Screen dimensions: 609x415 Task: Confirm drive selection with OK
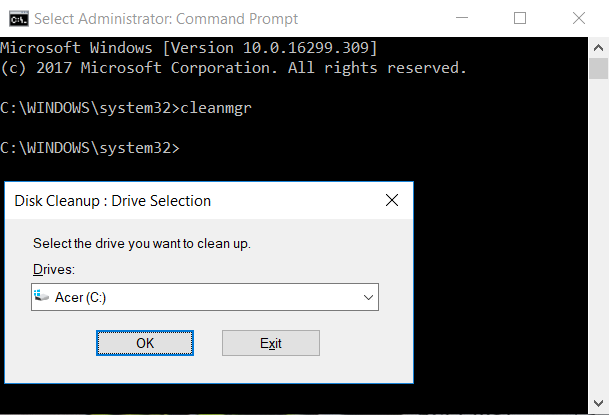[x=145, y=343]
